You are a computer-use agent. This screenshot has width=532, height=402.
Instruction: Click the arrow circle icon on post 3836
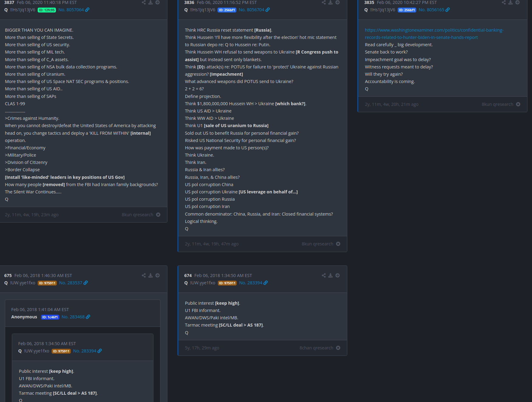pos(338,2)
